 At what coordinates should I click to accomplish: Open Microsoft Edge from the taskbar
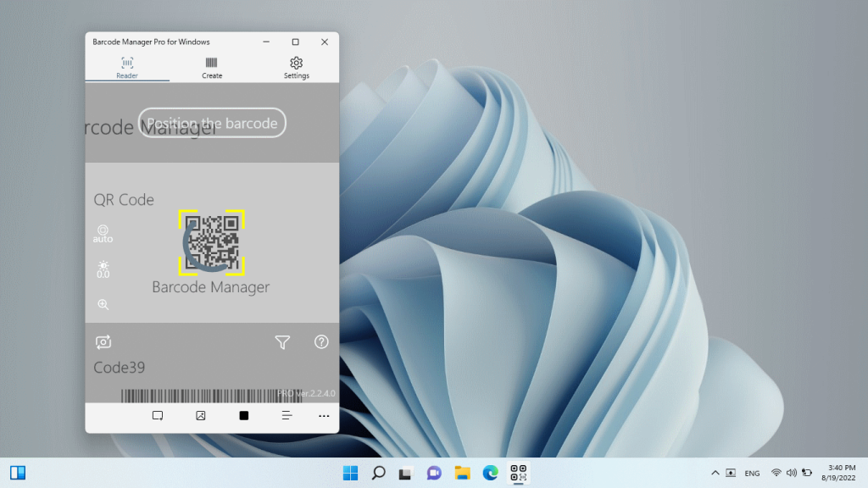point(490,473)
